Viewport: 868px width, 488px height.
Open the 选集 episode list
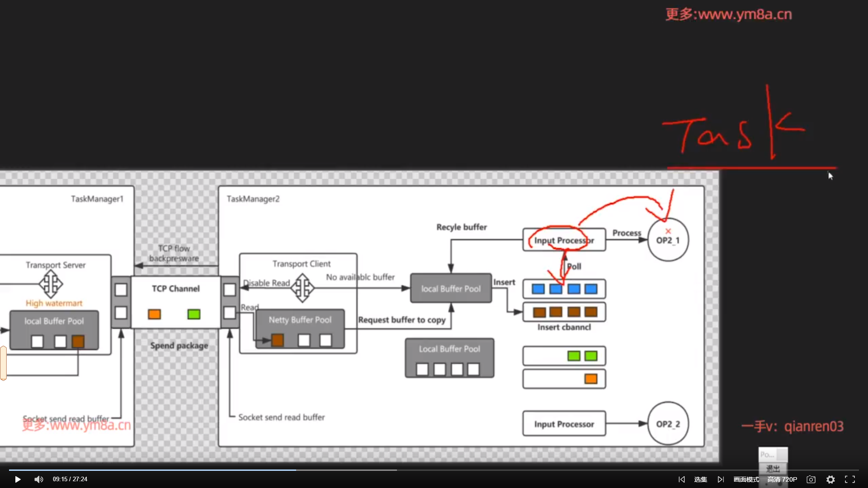click(701, 479)
